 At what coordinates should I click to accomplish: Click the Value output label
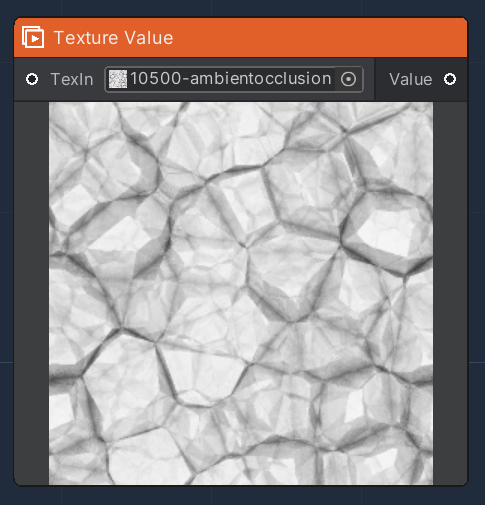click(411, 80)
